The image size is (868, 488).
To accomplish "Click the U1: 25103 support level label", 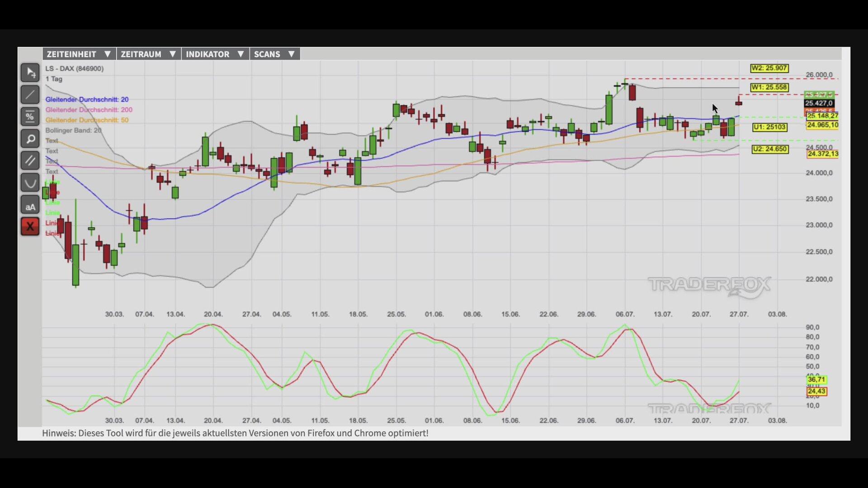I will (x=769, y=127).
